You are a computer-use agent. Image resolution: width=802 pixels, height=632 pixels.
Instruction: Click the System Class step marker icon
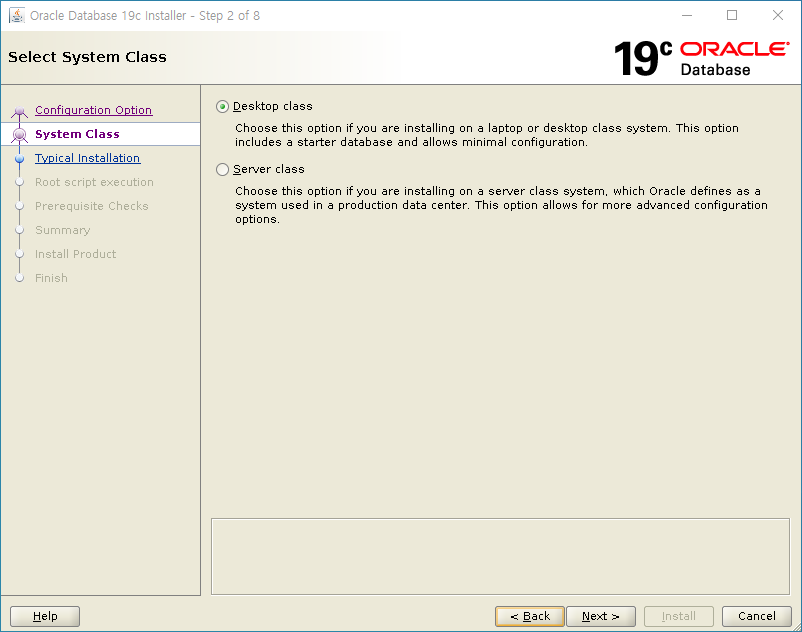(x=19, y=134)
